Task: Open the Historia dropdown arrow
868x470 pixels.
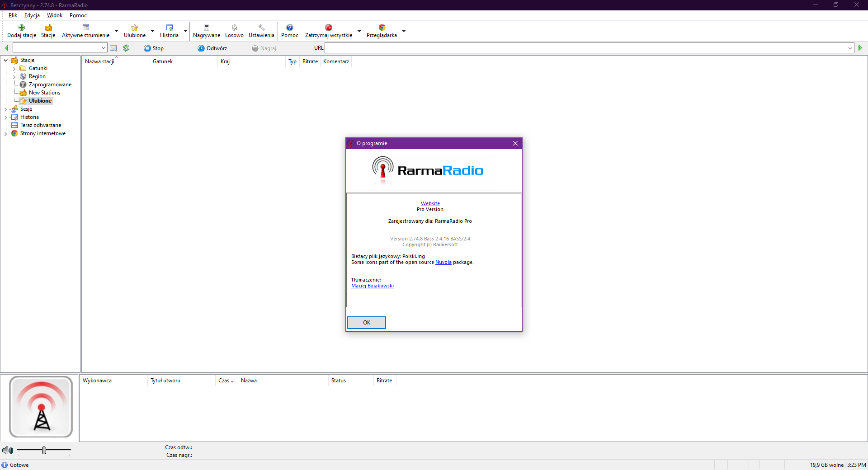Action: (x=185, y=31)
